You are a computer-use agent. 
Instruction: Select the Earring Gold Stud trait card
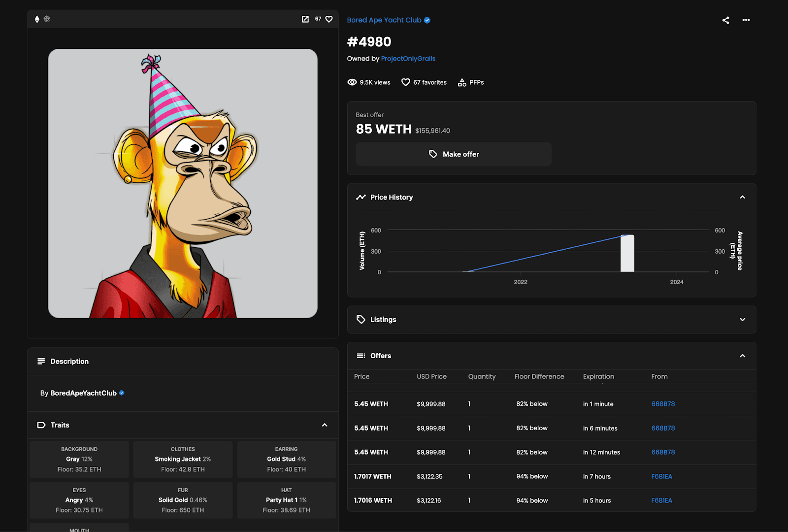coord(287,459)
